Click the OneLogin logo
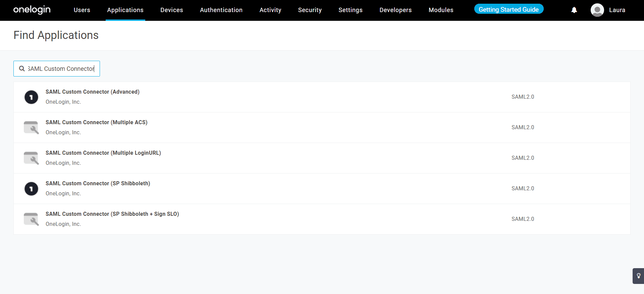Screen dimensions: 644x294 (x=32, y=10)
